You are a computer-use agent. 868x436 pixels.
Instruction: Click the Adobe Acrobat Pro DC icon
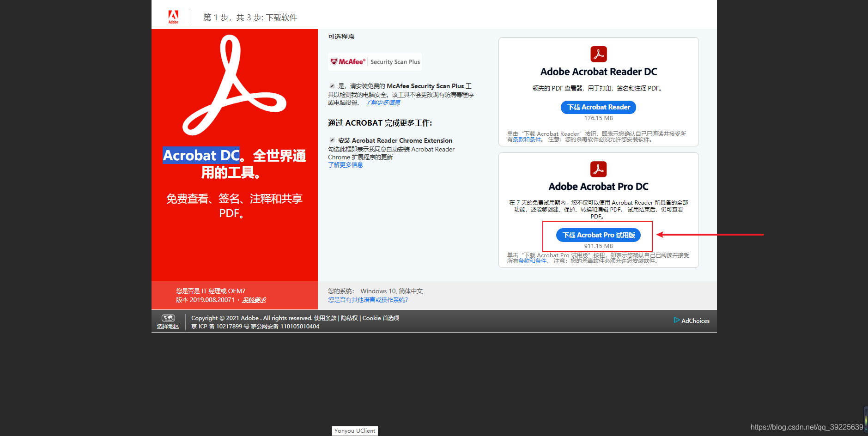coord(599,169)
